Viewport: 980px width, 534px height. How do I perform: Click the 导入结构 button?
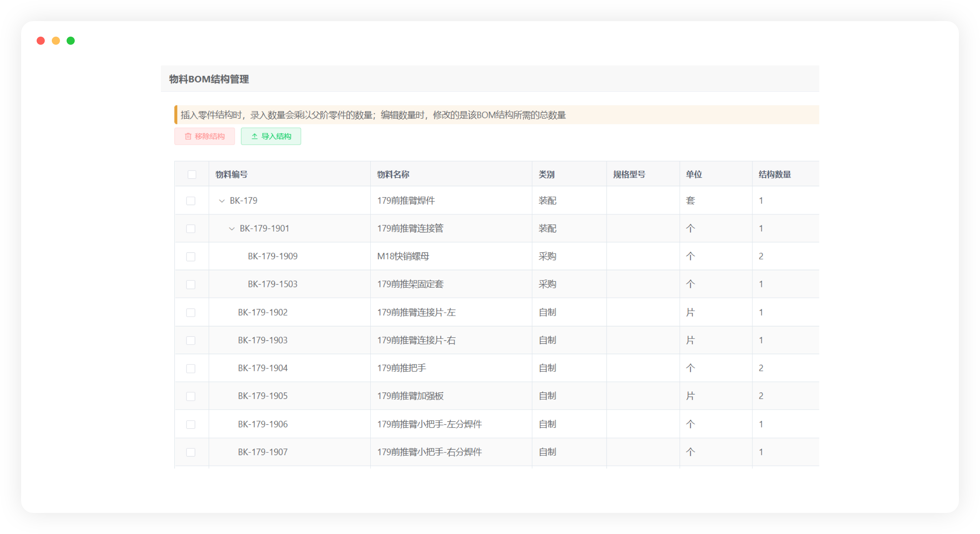(x=271, y=136)
